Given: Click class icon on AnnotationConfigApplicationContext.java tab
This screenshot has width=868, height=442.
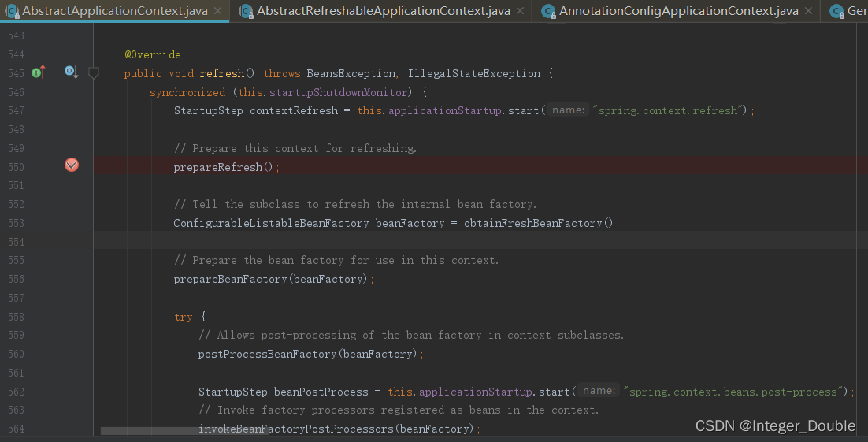Looking at the screenshot, I should pos(548,11).
